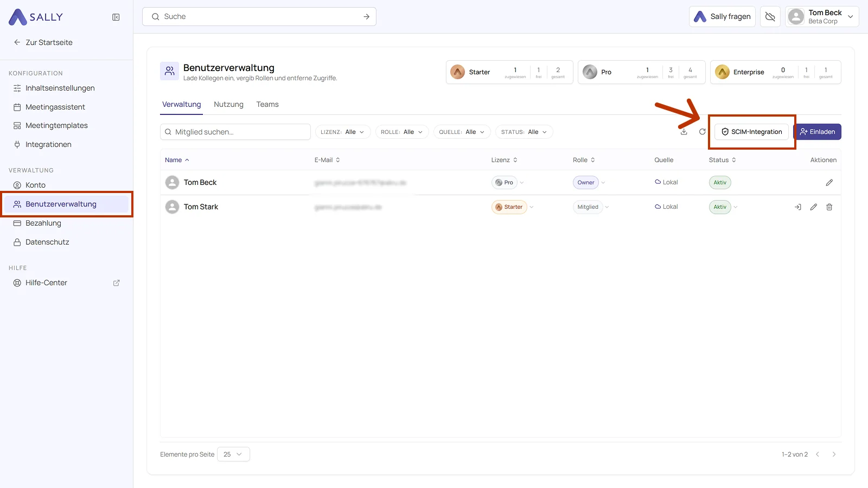
Task: Sort by Status column header
Action: click(x=723, y=160)
